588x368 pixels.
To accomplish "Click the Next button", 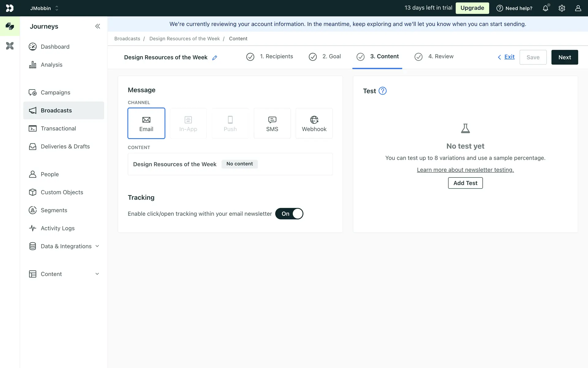I will (x=564, y=57).
